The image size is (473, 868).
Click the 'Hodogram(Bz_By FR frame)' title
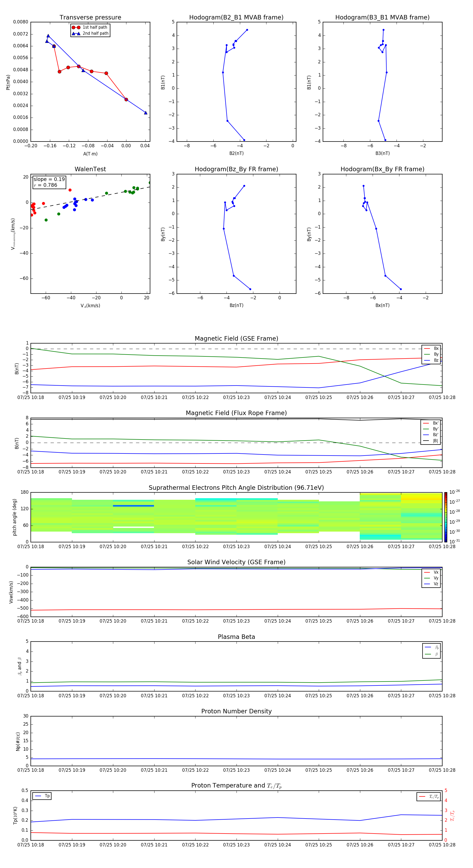pyautogui.click(x=236, y=169)
